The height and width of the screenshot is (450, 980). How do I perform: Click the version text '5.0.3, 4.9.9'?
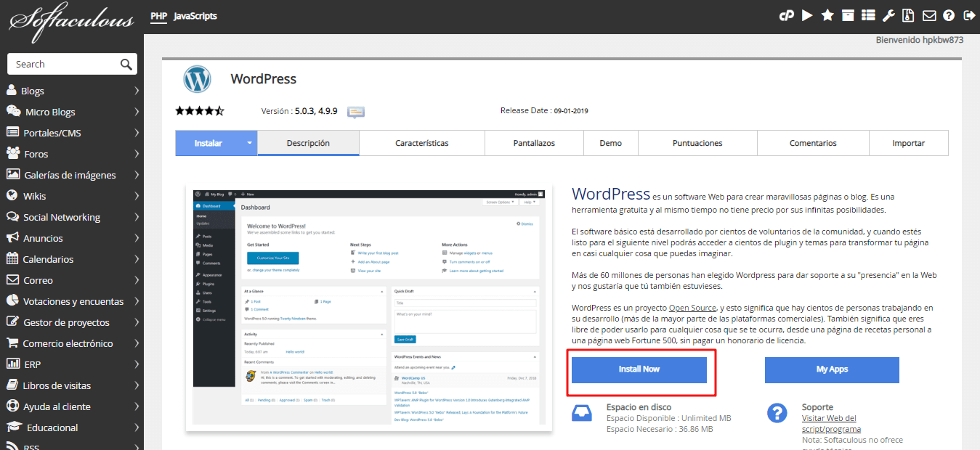coord(316,111)
